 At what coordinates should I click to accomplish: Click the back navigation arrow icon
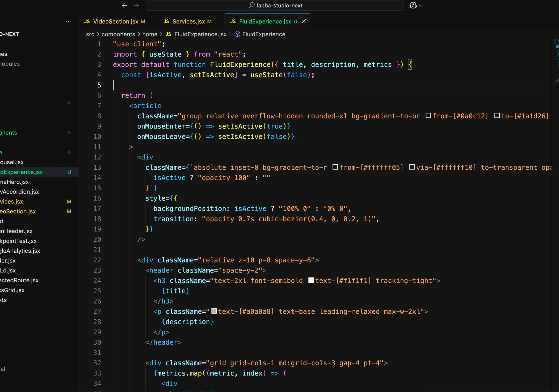tap(124, 5)
